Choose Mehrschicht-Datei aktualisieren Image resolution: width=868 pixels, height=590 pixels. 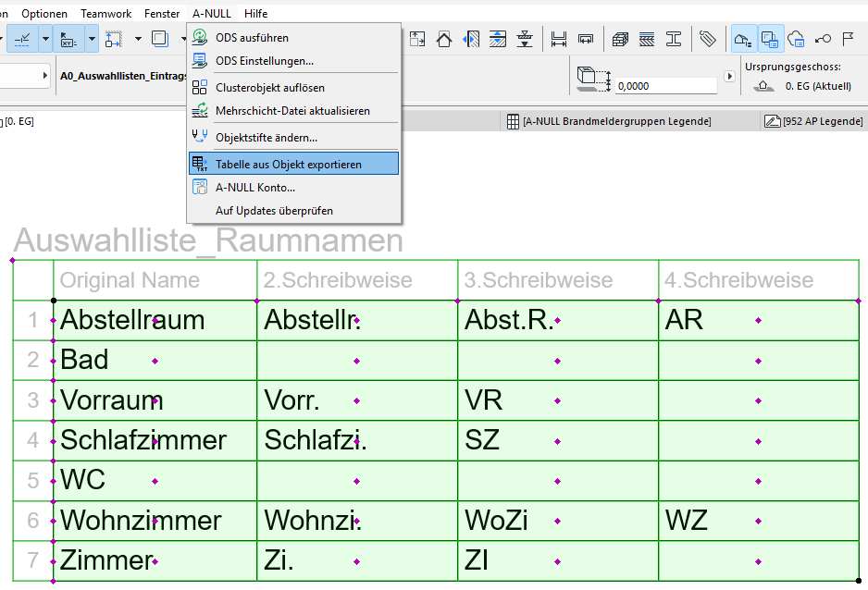click(292, 111)
